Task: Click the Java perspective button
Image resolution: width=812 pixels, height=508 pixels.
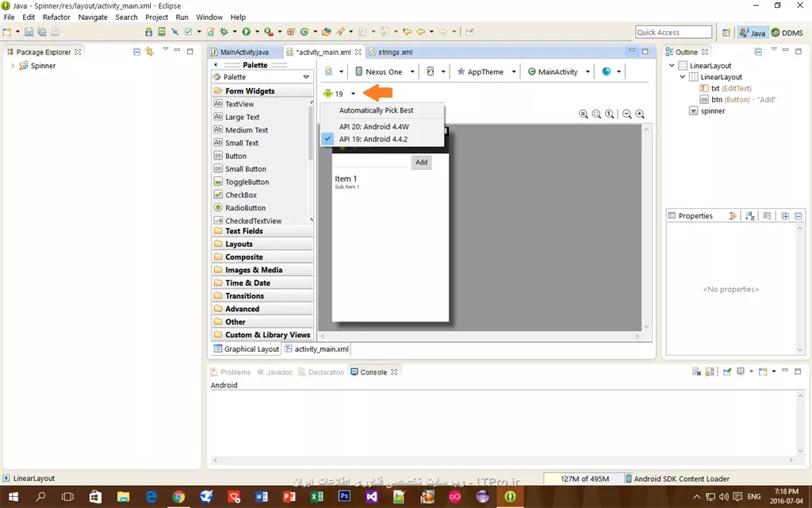Action: pyautogui.click(x=753, y=32)
